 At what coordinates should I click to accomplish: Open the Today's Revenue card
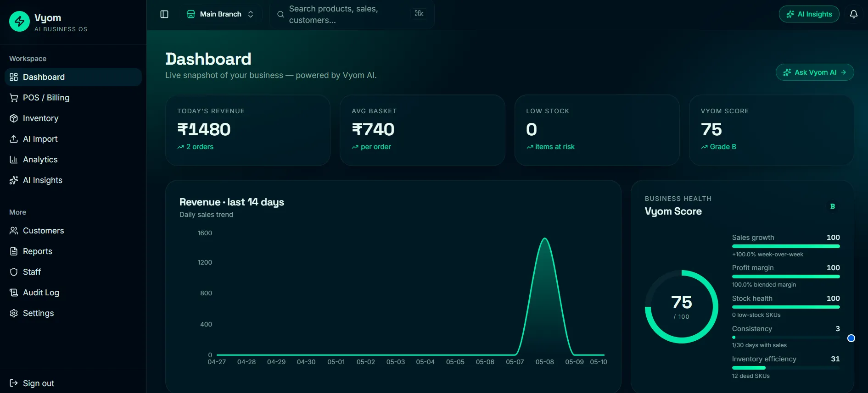(x=248, y=130)
